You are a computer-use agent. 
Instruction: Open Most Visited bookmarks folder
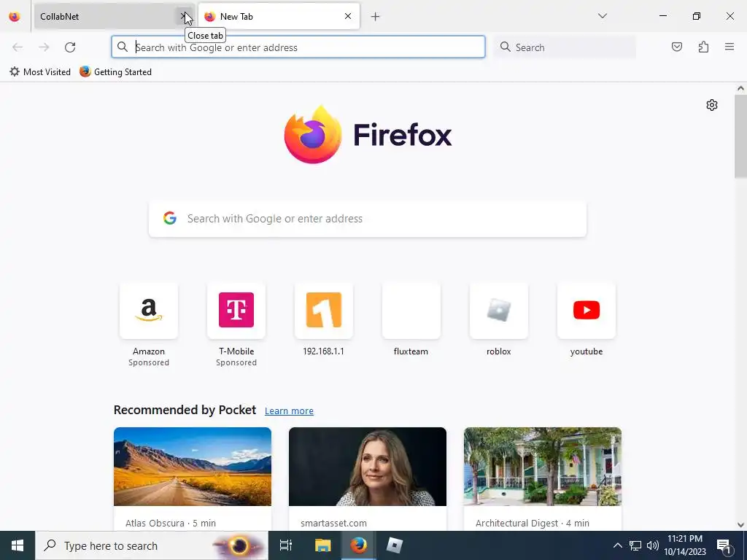[40, 72]
